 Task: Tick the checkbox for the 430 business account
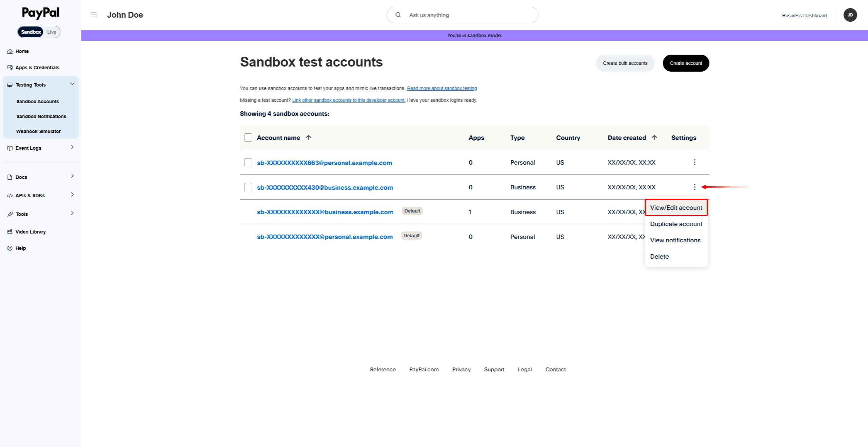coord(248,187)
